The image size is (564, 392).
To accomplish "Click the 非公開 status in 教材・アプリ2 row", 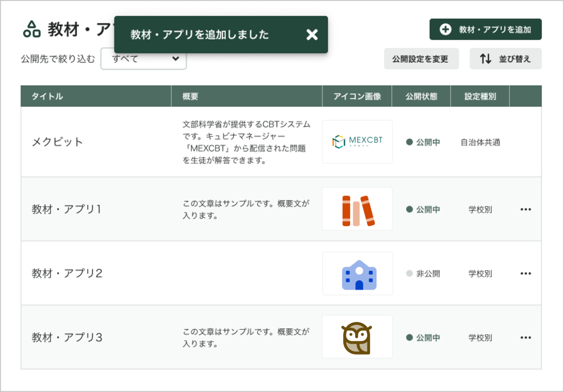I will pyautogui.click(x=423, y=274).
